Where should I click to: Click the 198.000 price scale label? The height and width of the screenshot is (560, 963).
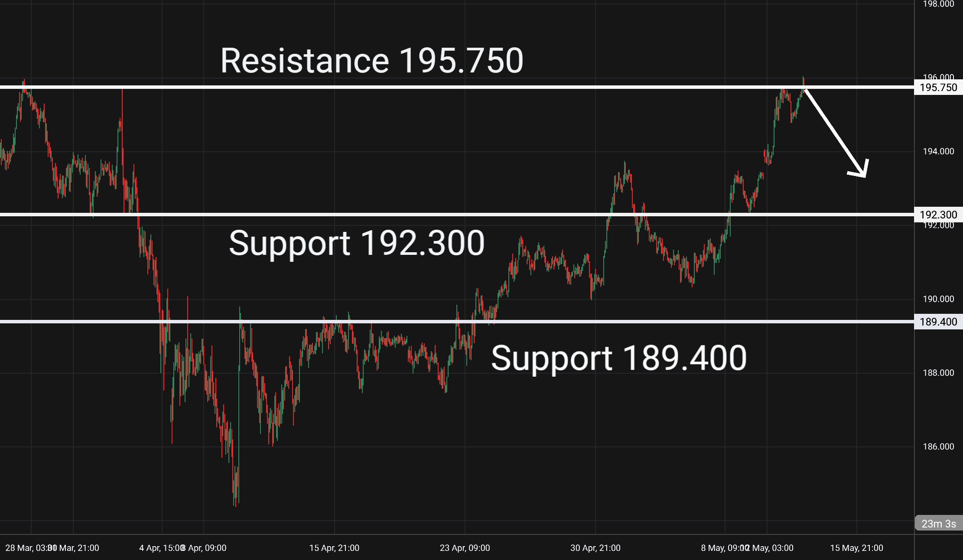938,4
